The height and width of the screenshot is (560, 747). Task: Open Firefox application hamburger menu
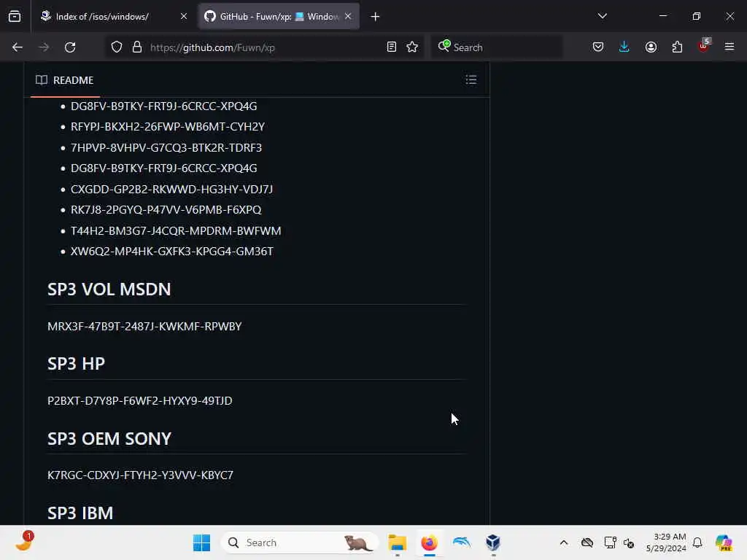click(729, 47)
